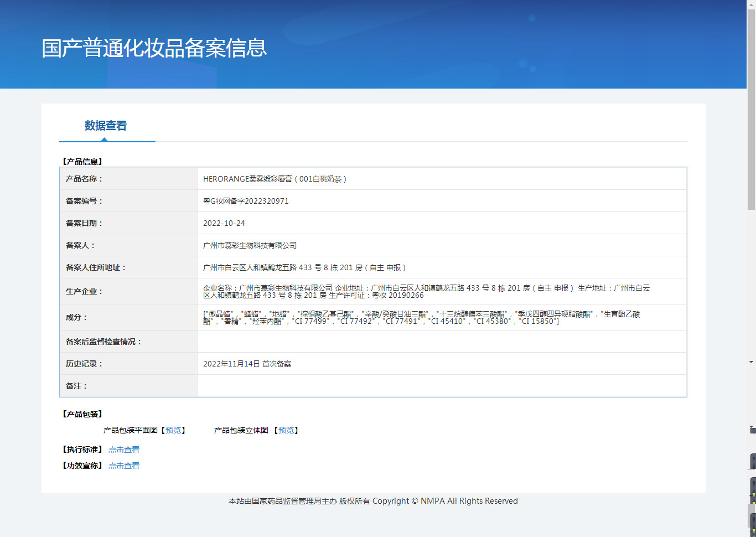Click the 备案人： row label
The image size is (756, 537).
pyautogui.click(x=81, y=245)
